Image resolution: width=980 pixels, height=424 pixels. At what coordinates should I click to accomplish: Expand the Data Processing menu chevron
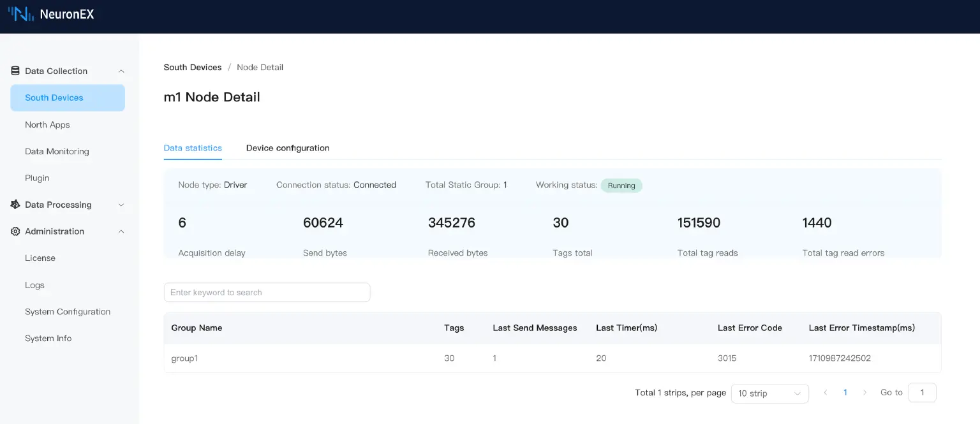pyautogui.click(x=121, y=205)
